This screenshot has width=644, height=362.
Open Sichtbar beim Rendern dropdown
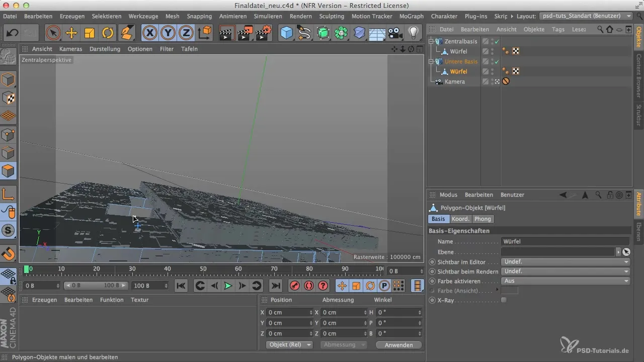(566, 271)
